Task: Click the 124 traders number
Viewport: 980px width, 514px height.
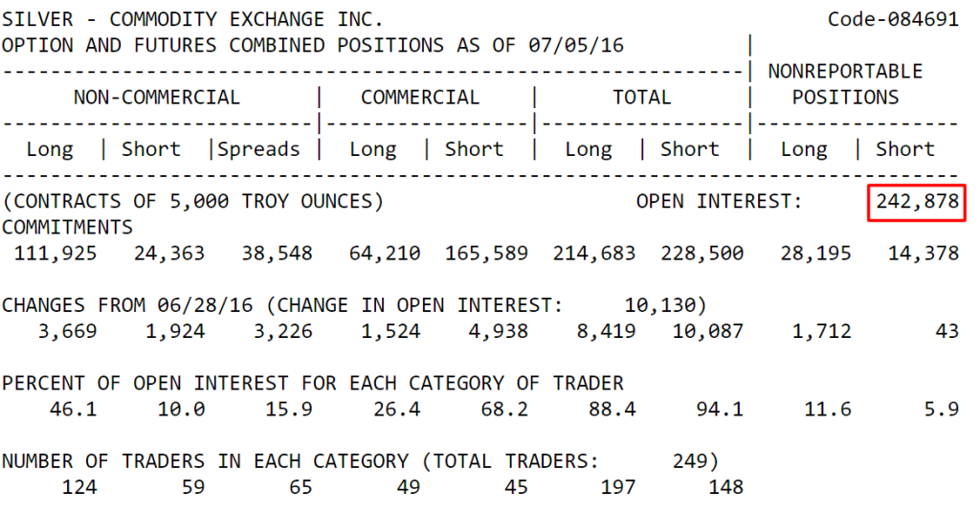Action: (x=79, y=487)
